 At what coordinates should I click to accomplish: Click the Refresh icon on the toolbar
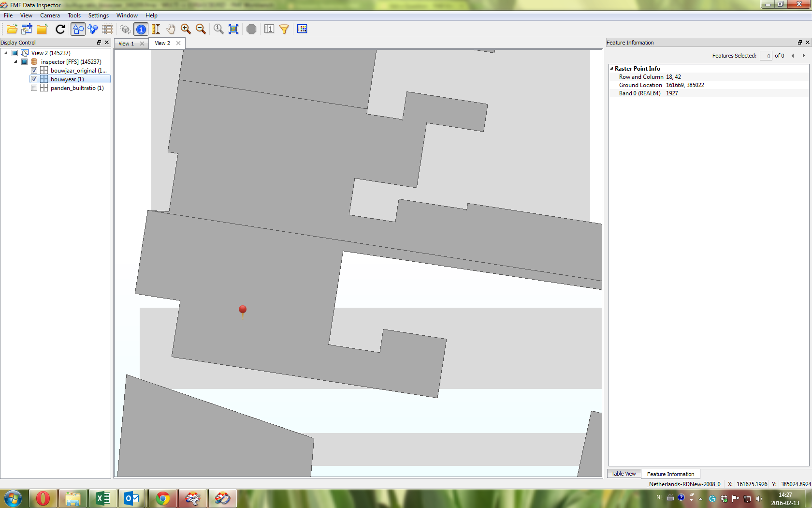click(x=60, y=29)
